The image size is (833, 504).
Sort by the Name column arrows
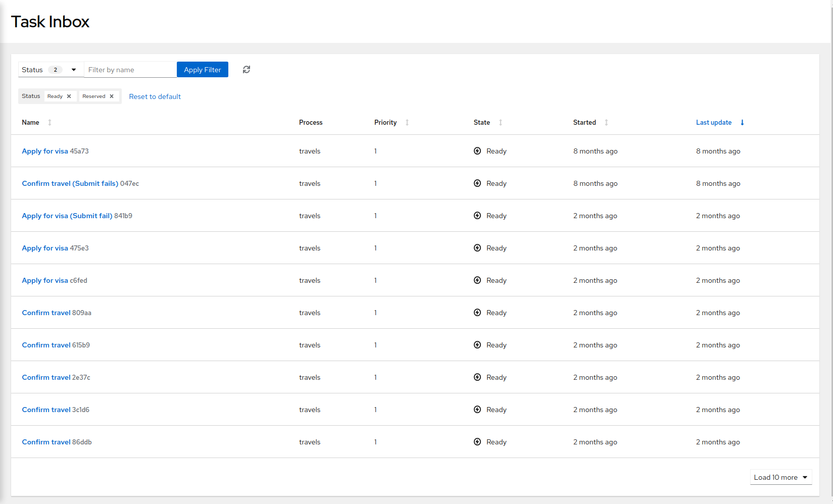coord(50,122)
